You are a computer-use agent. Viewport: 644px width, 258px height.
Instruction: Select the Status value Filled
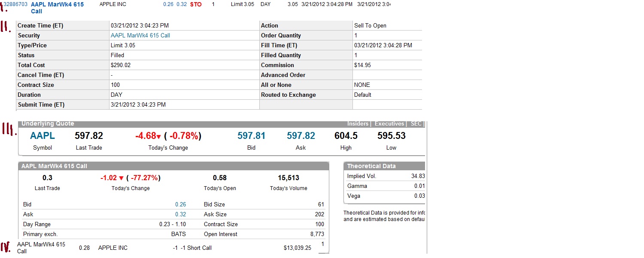(117, 55)
